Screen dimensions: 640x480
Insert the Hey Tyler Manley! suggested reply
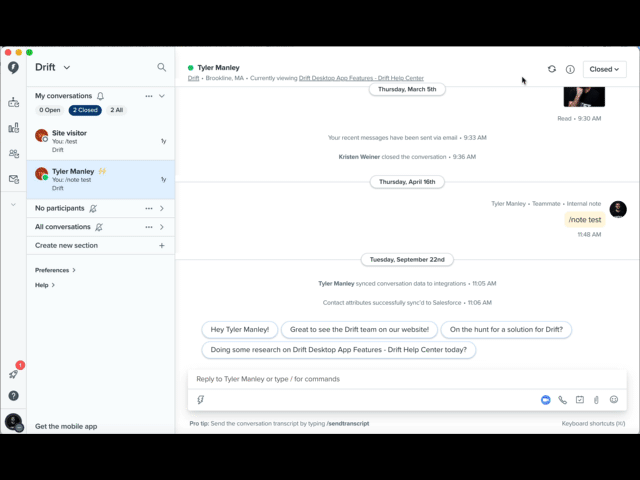coord(240,329)
